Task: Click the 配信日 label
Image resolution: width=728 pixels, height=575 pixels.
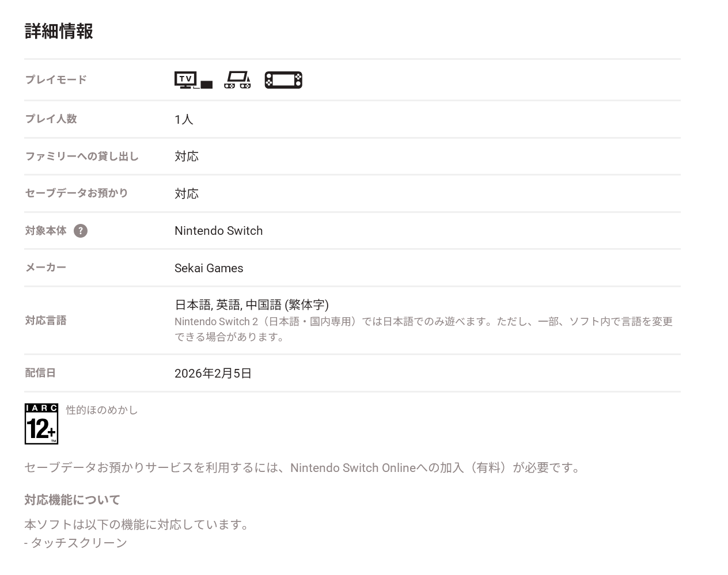Action: pyautogui.click(x=40, y=372)
